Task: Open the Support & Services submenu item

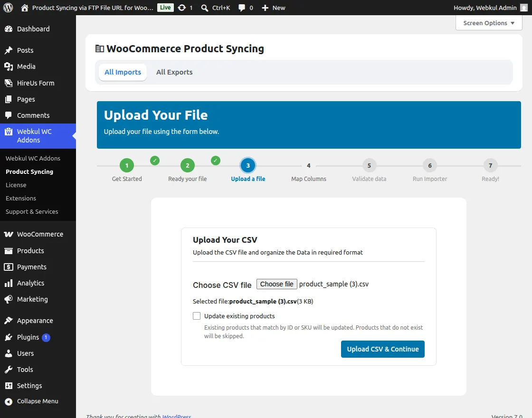Action: [x=32, y=212]
